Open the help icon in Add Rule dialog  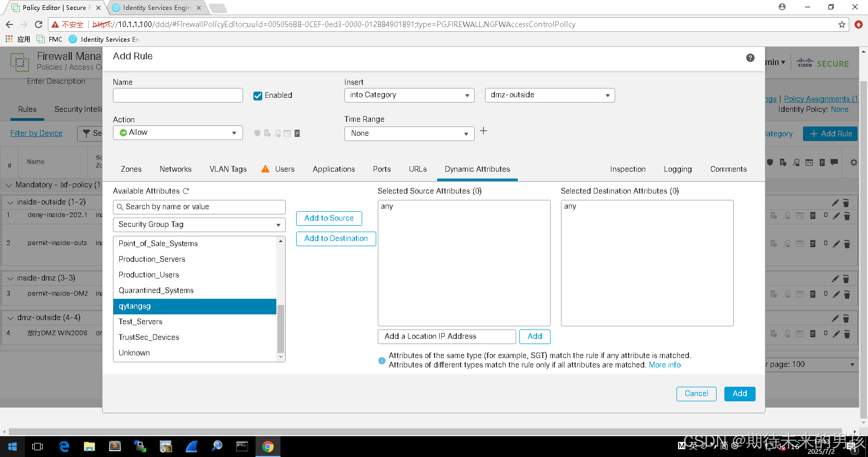tap(750, 58)
